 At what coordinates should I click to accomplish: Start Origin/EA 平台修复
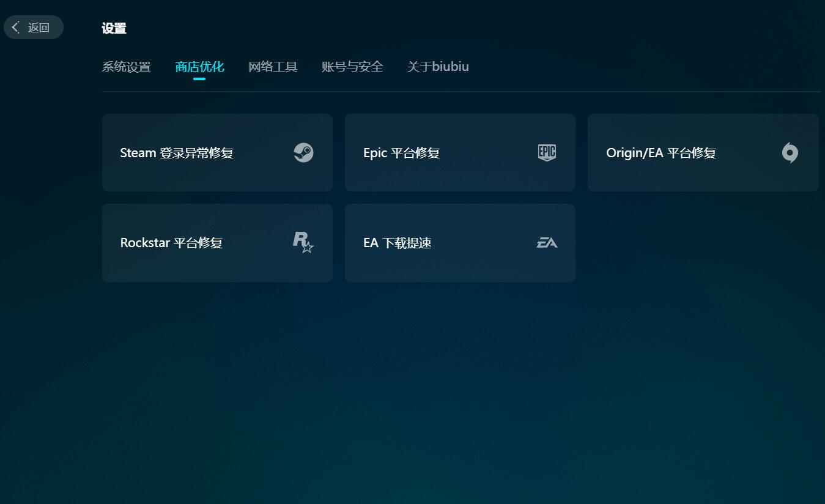tap(703, 152)
